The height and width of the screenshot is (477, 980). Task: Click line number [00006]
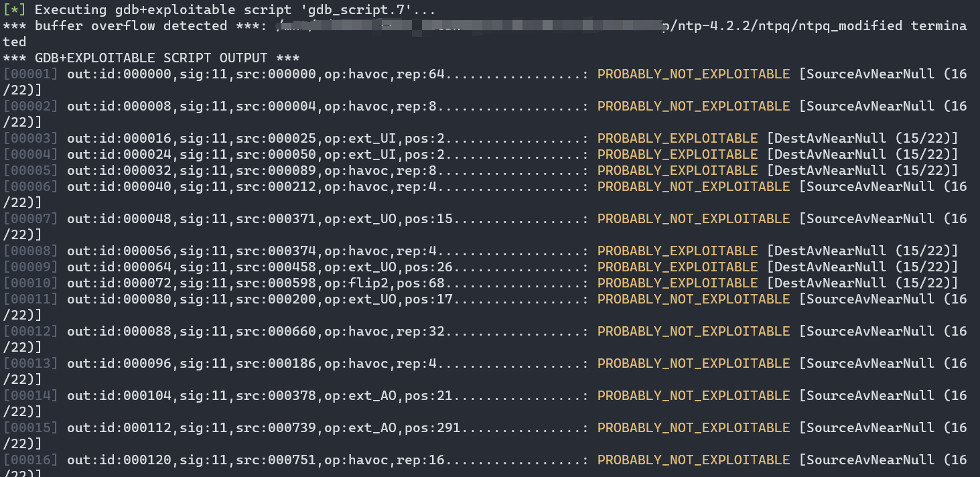(31, 187)
